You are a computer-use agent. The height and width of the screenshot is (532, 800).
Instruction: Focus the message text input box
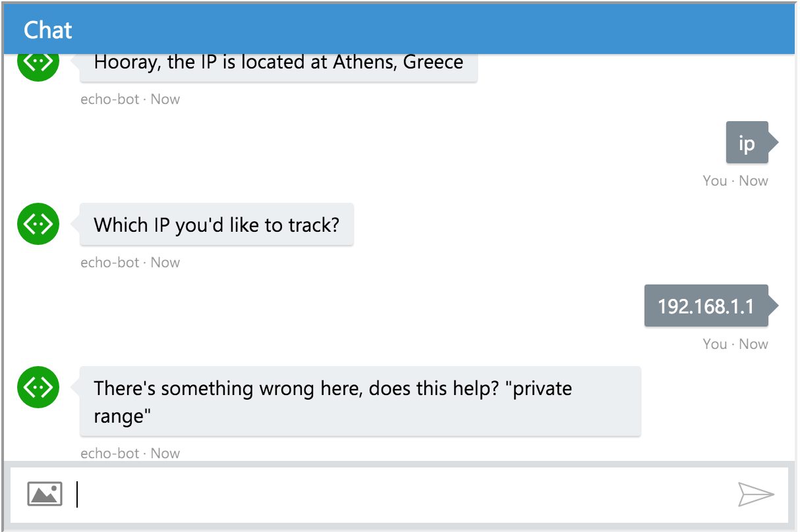coord(395,495)
